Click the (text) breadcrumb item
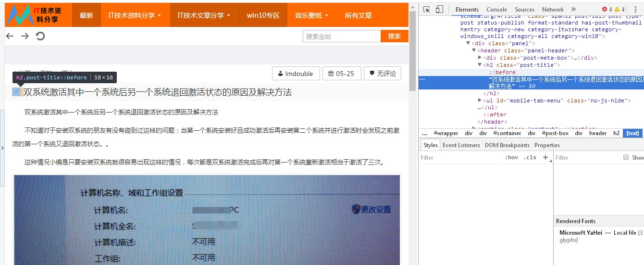This screenshot has height=265, width=644. point(633,133)
